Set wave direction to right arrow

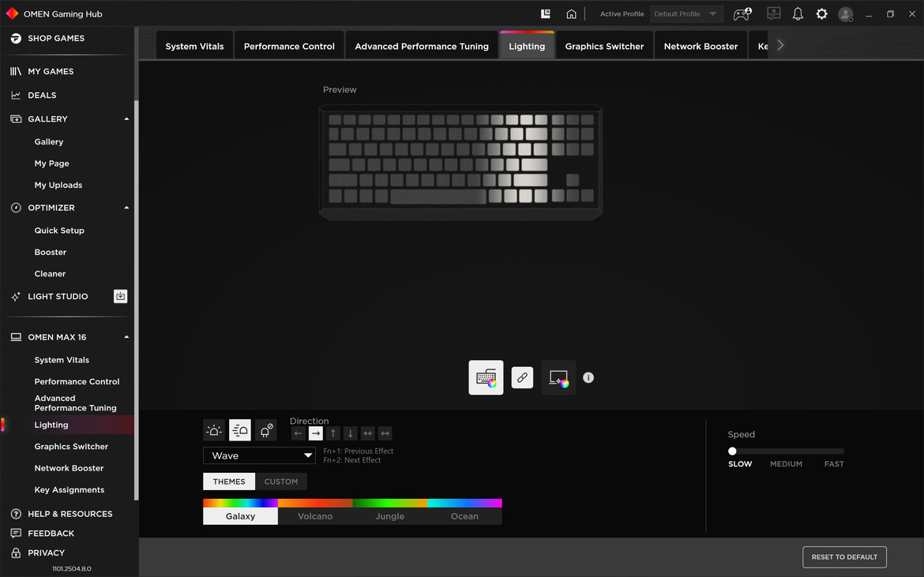(x=316, y=433)
